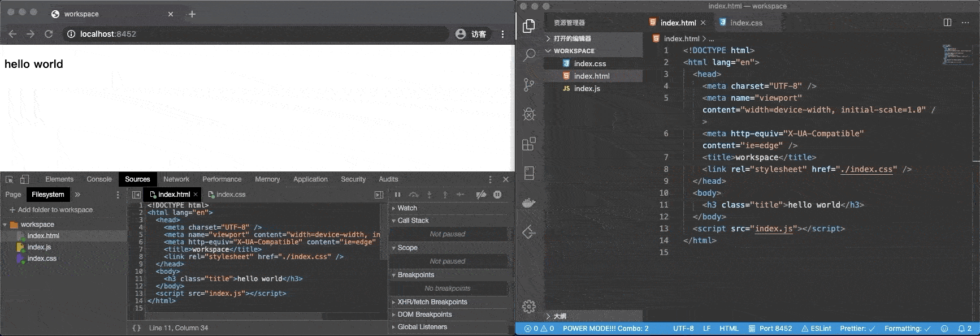980x336 pixels.
Task: Hide the DevTools navigator sidebar
Action: coord(136,195)
